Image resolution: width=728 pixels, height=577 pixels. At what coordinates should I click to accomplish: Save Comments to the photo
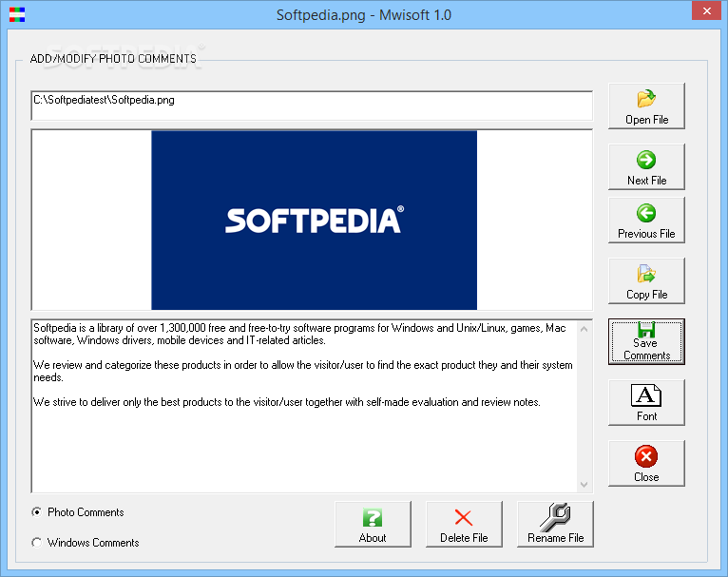pos(646,341)
